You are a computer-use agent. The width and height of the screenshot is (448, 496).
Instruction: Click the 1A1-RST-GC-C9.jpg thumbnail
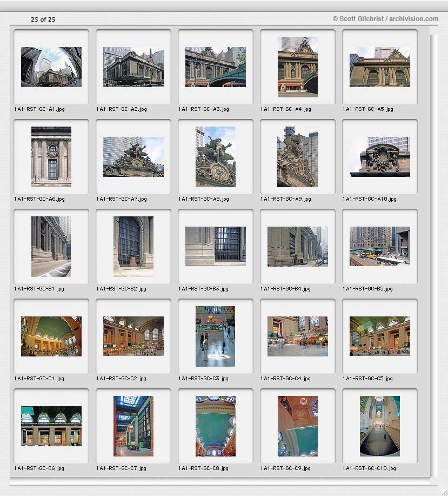(298, 426)
